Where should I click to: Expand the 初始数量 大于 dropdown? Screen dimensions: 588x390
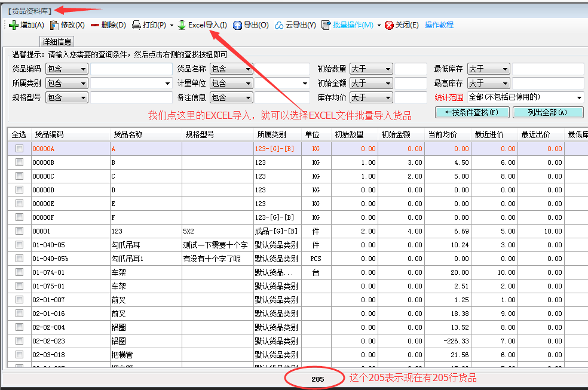[x=370, y=69]
